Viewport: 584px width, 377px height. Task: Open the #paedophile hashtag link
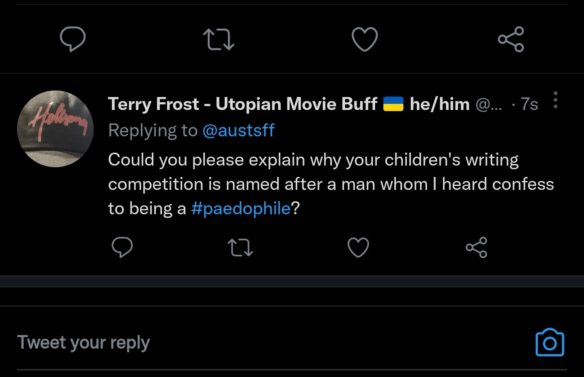(x=241, y=208)
